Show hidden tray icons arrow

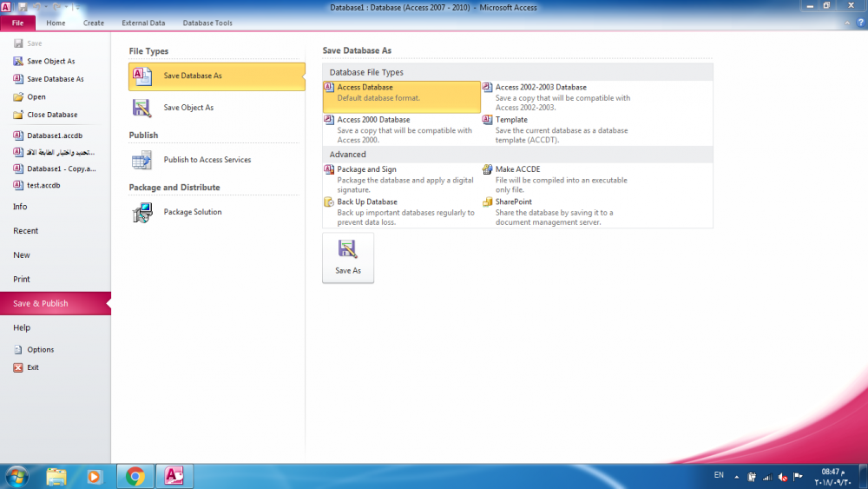click(737, 476)
